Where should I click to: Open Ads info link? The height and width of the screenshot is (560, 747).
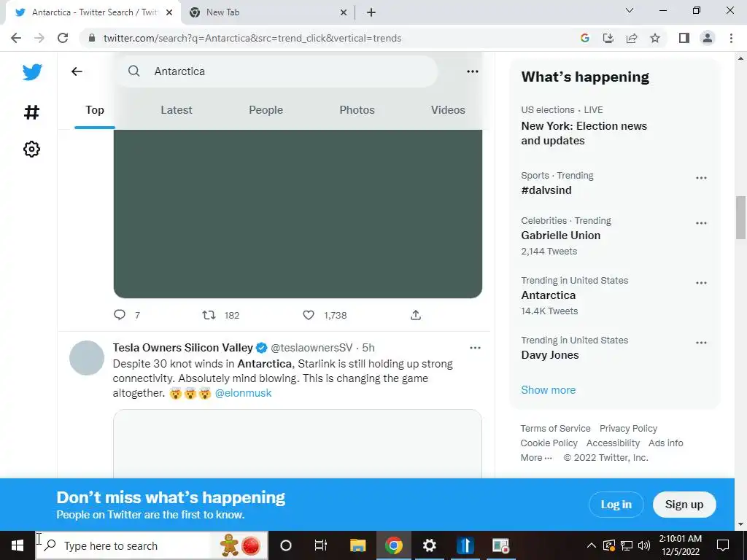[x=665, y=443]
